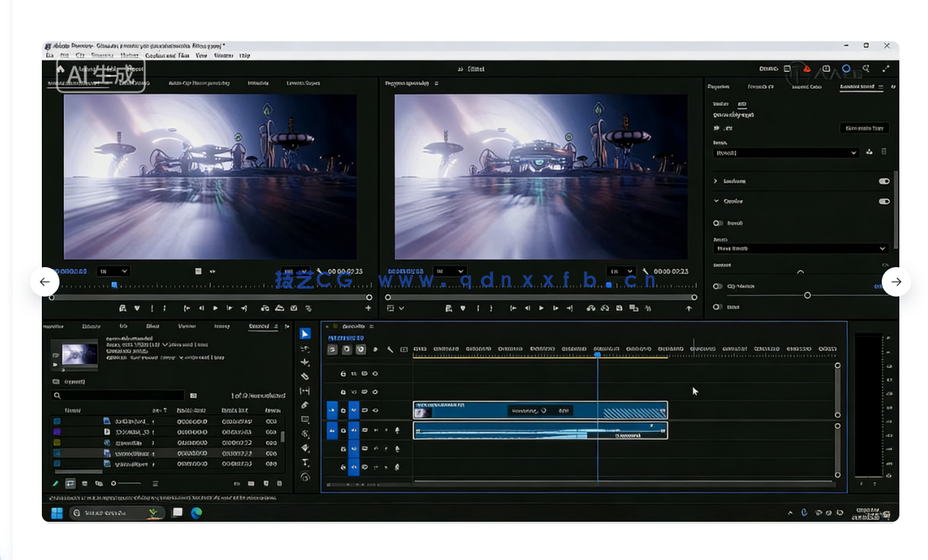Click the button at the top of the sound panel
The image size is (928, 560).
[864, 128]
